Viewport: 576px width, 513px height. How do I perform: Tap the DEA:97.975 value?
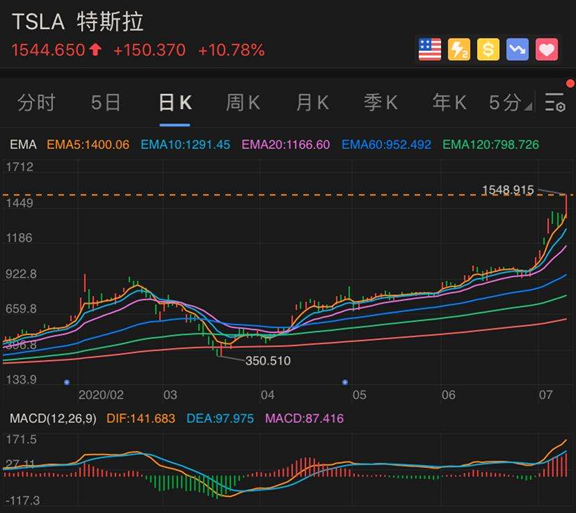220,418
